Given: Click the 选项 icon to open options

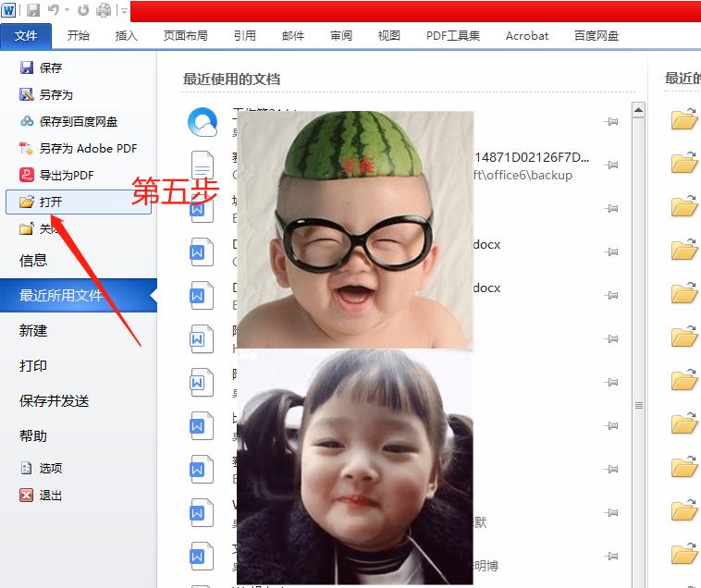Looking at the screenshot, I should click(x=27, y=468).
